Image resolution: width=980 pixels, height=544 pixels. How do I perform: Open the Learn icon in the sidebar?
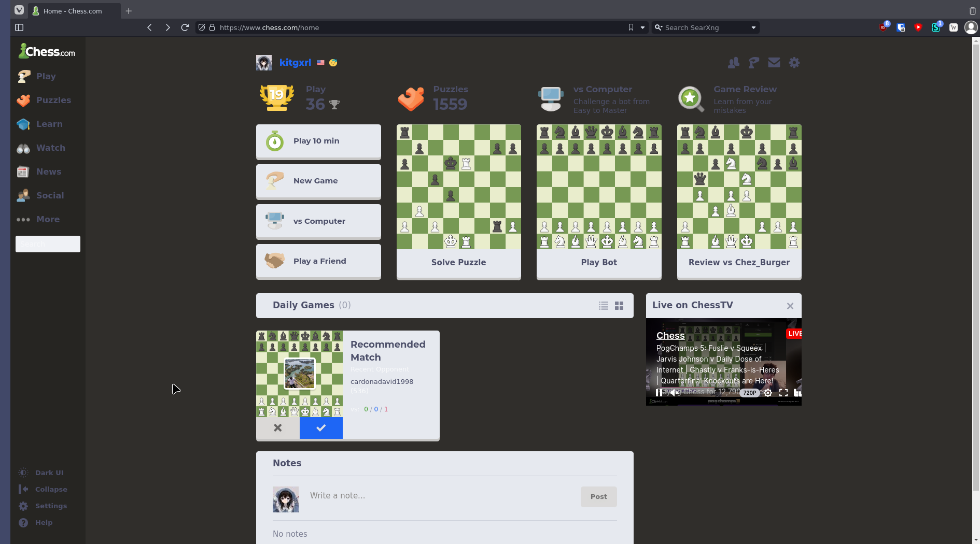click(x=23, y=124)
